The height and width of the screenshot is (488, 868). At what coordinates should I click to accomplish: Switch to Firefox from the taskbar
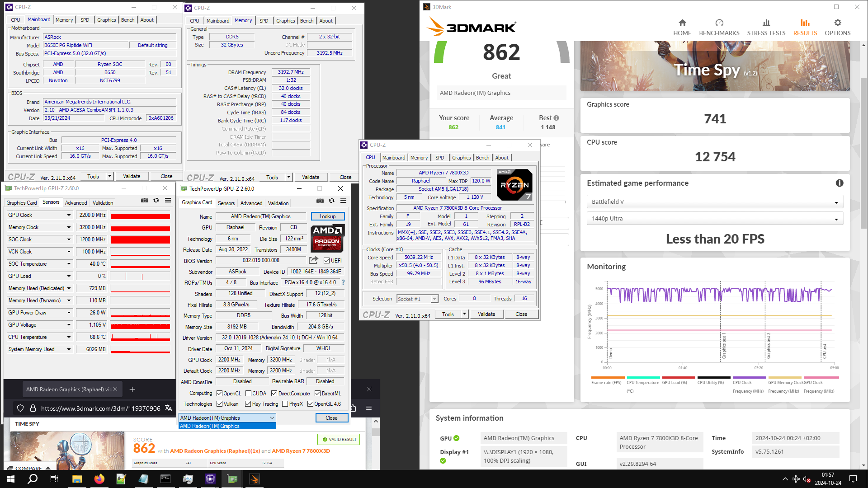click(x=99, y=479)
